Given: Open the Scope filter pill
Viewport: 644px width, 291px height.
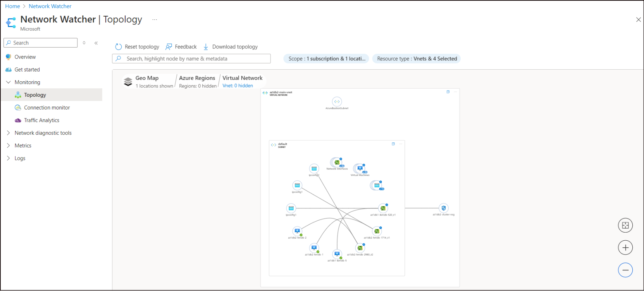Looking at the screenshot, I should (x=327, y=59).
